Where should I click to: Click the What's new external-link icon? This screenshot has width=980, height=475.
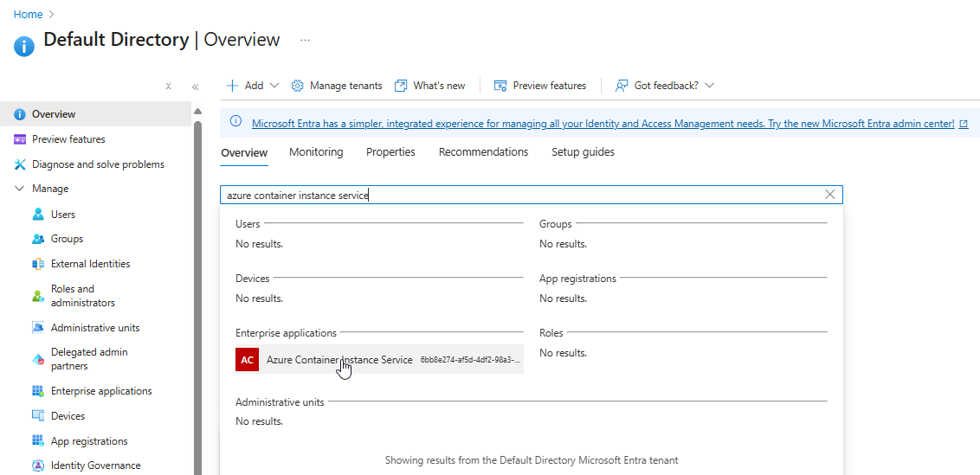401,86
